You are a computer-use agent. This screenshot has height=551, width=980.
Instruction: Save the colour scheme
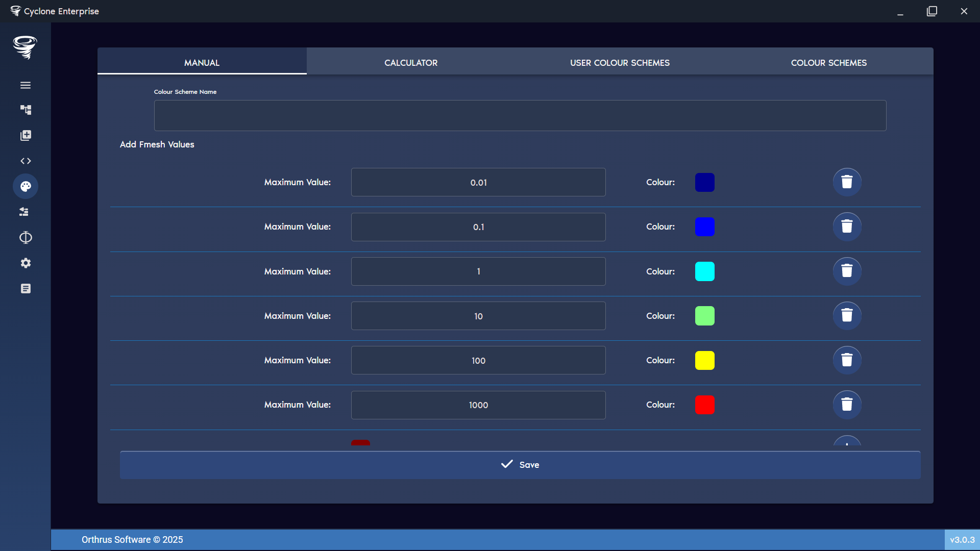(x=519, y=465)
